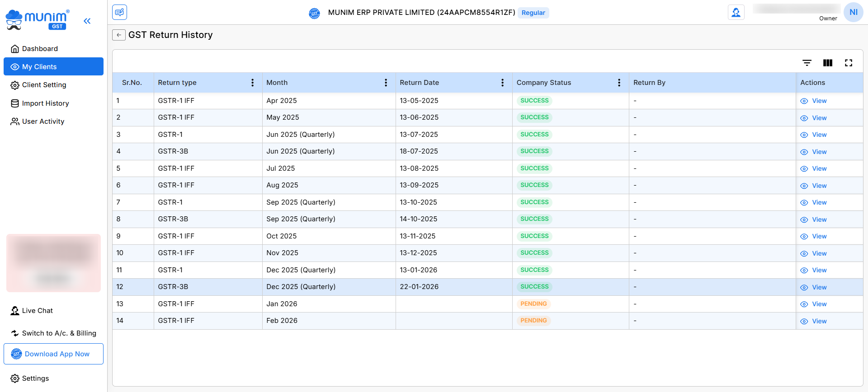View the Dec 2025 GSTR-3B return
This screenshot has height=392, width=868.
(819, 287)
